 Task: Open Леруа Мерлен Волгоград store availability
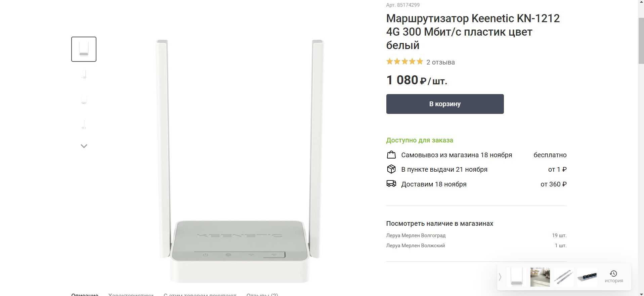click(416, 236)
